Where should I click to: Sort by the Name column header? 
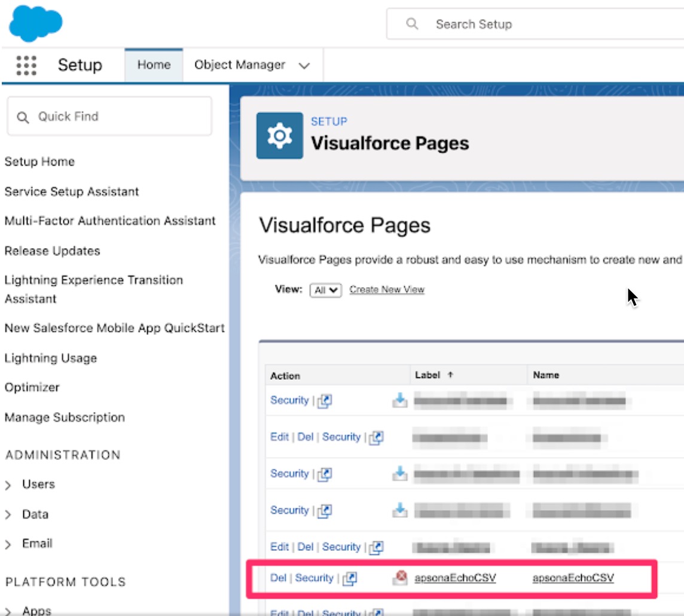pos(546,375)
